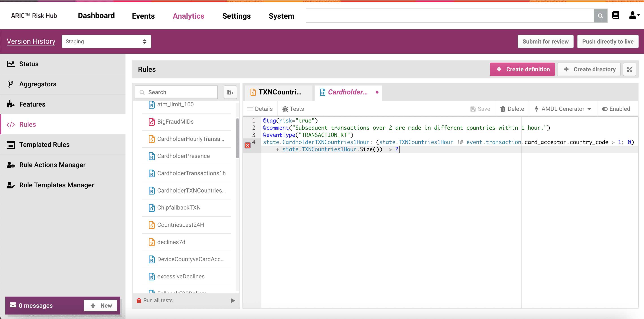The height and width of the screenshot is (319, 644).
Task: Open the System menu
Action: point(281,16)
